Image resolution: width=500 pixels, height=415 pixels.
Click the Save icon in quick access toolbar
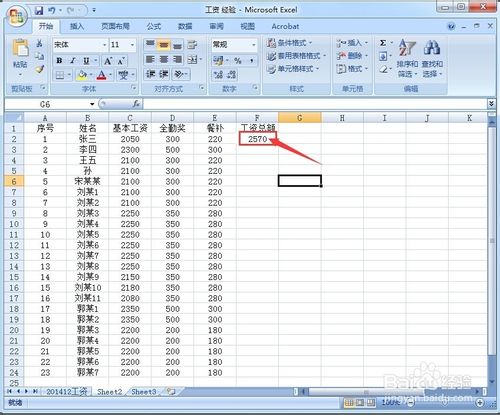[39, 11]
